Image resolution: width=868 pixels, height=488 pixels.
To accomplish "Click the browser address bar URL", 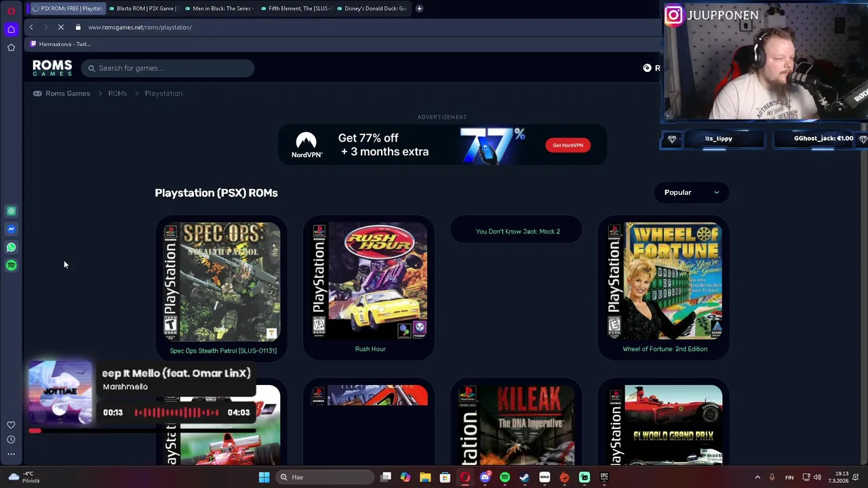I will point(140,27).
